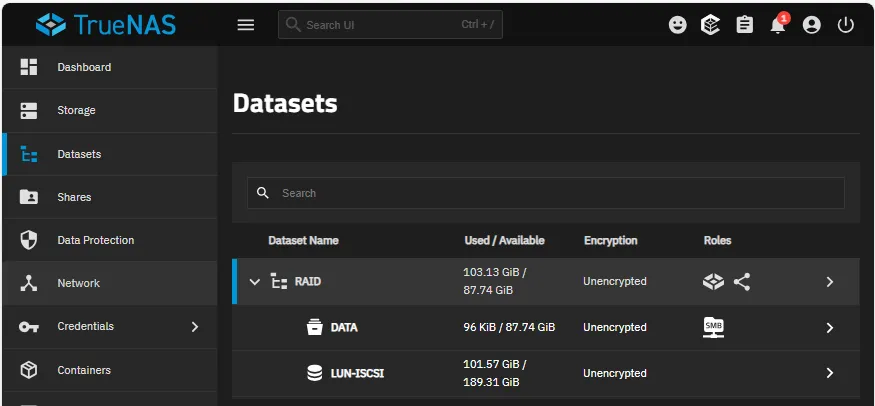Screen dimensions: 875x406
Task: Open details arrow for DATA dataset
Action: (829, 327)
